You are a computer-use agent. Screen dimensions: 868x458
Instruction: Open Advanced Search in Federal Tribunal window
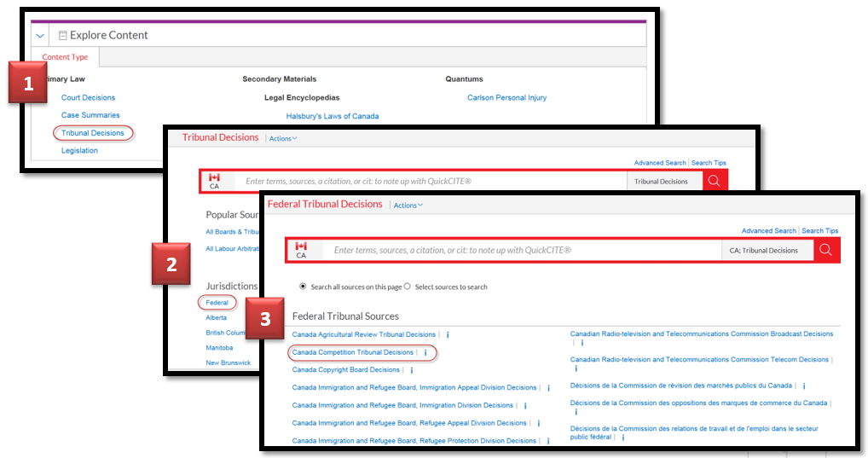click(x=769, y=231)
